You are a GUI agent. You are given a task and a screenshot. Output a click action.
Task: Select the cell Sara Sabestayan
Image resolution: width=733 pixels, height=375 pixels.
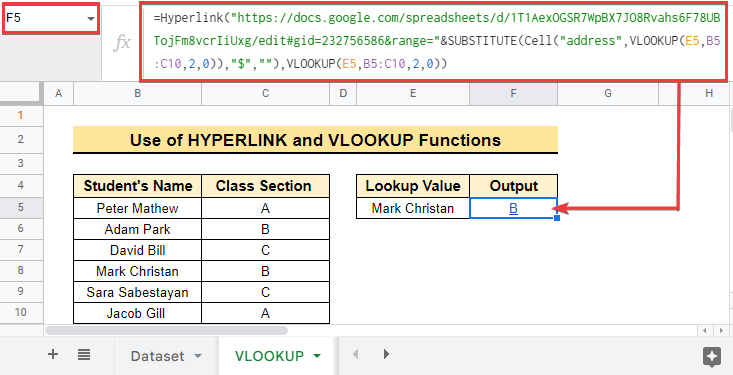click(137, 292)
